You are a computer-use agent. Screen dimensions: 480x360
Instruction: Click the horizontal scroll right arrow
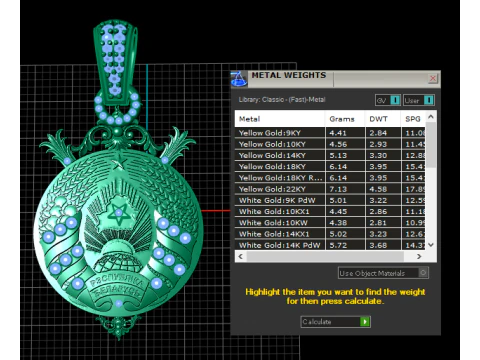pos(419,256)
